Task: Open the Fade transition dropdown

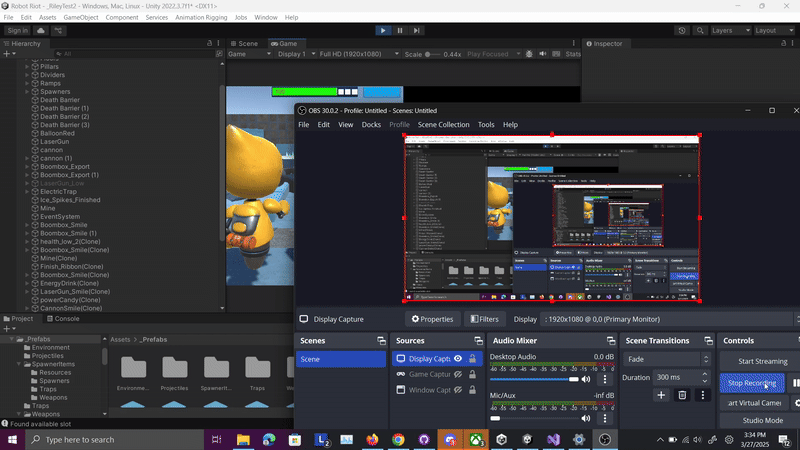Action: coord(666,359)
